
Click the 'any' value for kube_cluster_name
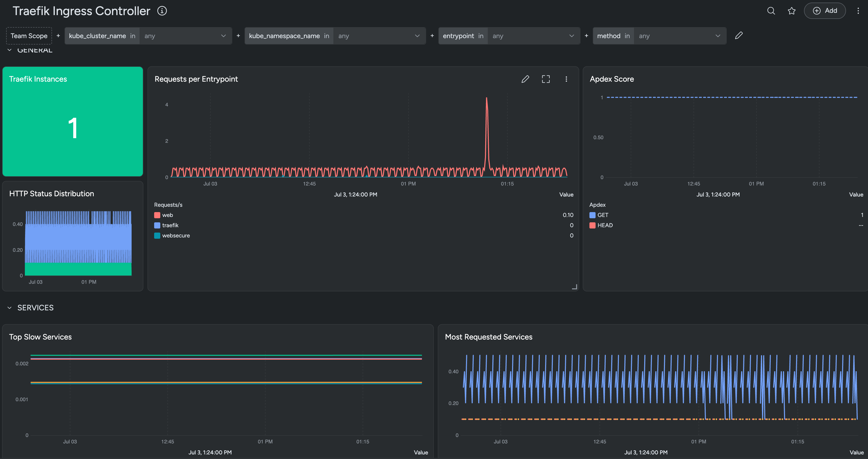pyautogui.click(x=150, y=36)
